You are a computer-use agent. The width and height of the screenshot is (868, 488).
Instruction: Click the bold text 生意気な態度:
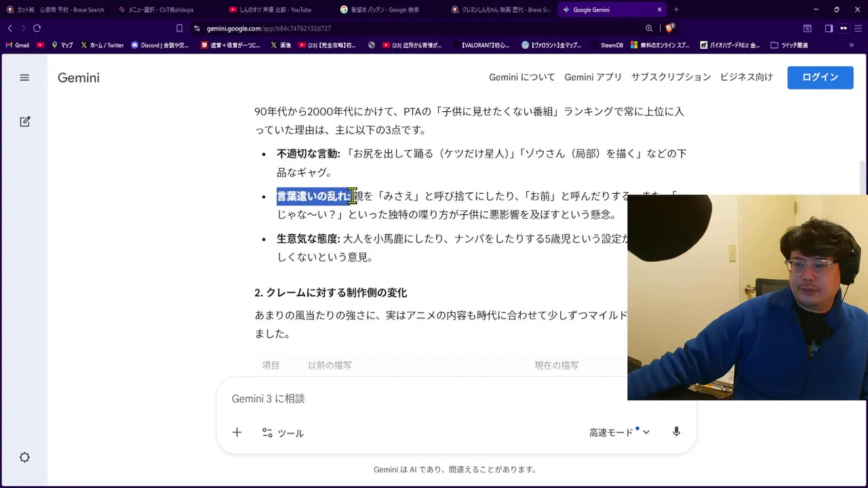pyautogui.click(x=308, y=239)
